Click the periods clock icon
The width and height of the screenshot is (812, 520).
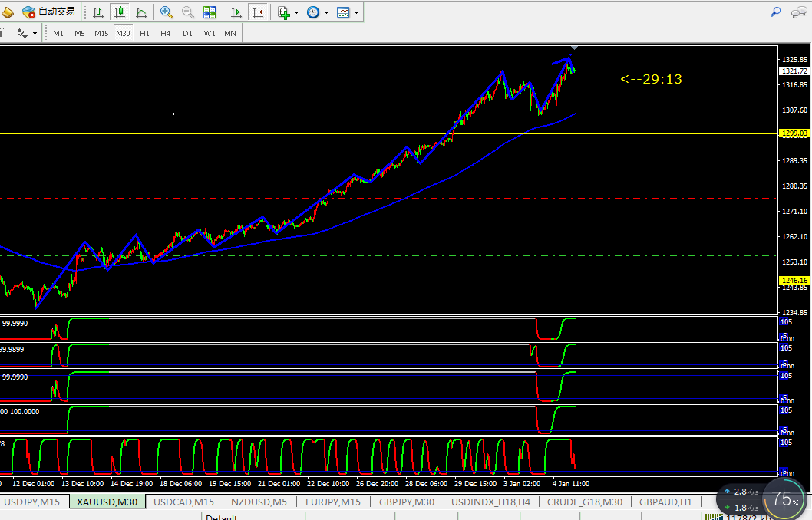click(313, 12)
